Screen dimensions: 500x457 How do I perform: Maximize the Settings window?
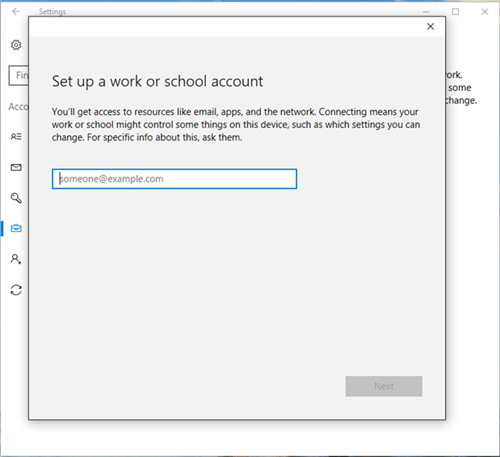click(x=455, y=12)
